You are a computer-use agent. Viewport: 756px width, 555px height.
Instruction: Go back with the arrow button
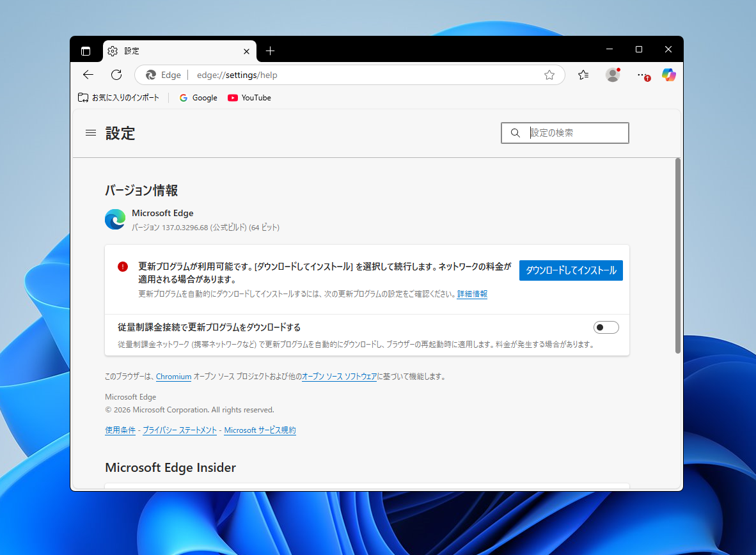pos(88,75)
